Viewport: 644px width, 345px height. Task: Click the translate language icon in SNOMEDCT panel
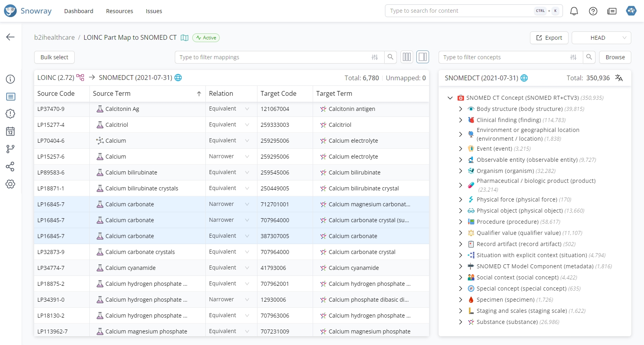tap(619, 78)
